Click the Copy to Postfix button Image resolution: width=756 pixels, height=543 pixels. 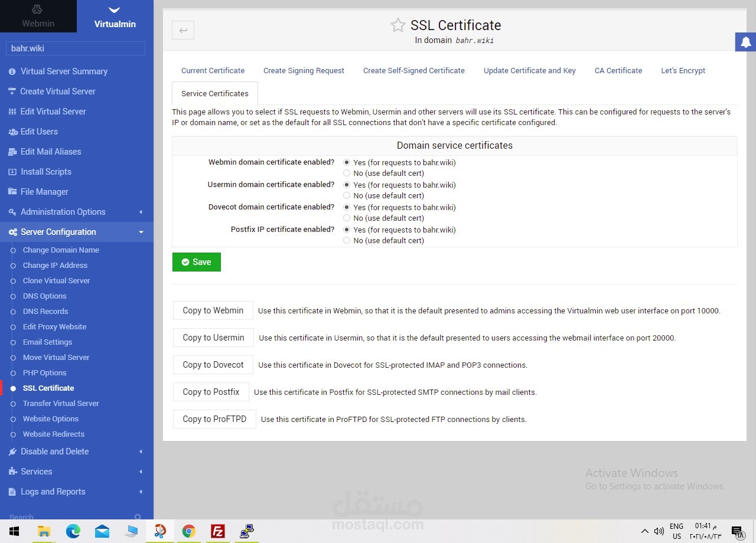[211, 392]
